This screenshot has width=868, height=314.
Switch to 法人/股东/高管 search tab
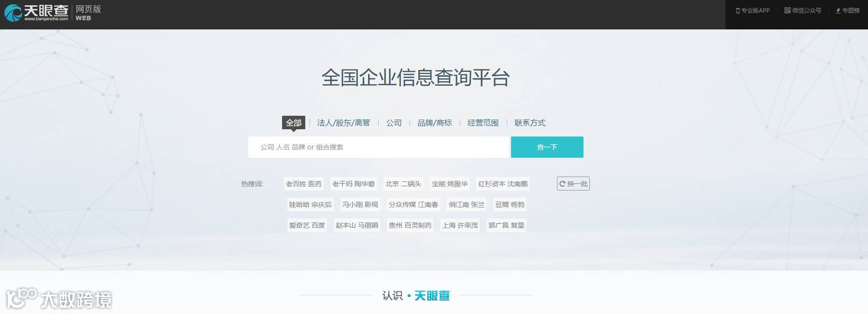click(343, 123)
